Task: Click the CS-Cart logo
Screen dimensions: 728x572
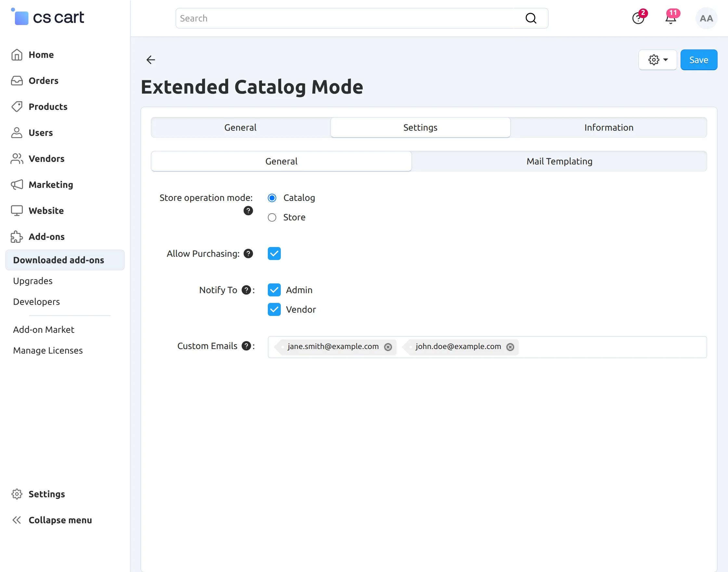Action: [47, 17]
